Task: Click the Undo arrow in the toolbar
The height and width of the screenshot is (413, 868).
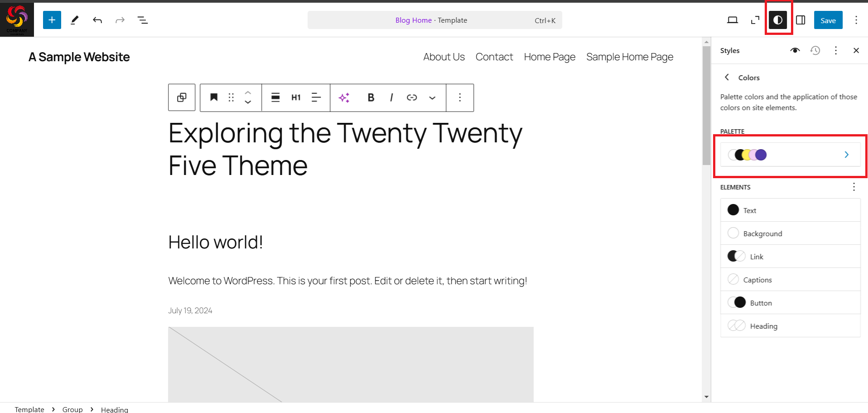Action: [x=97, y=20]
